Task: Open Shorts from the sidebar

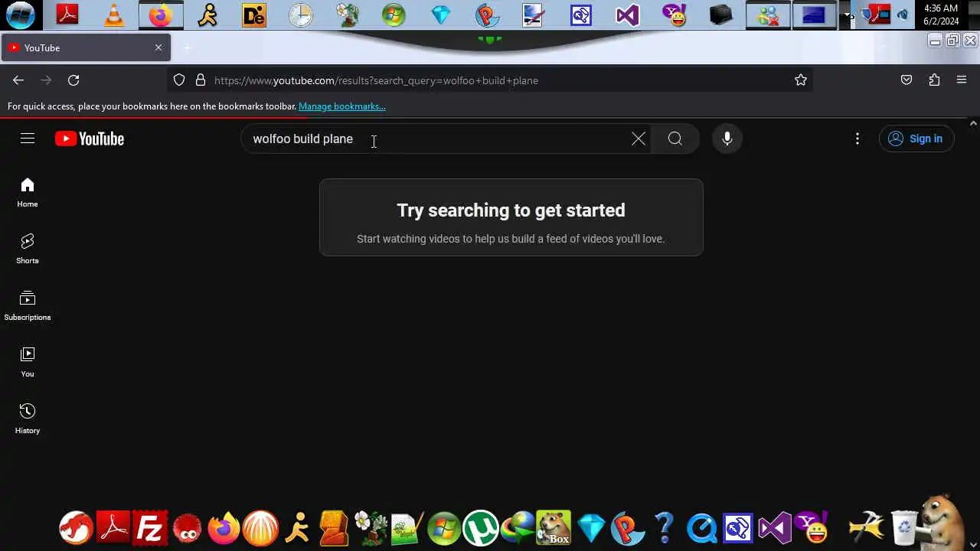Action: click(28, 249)
